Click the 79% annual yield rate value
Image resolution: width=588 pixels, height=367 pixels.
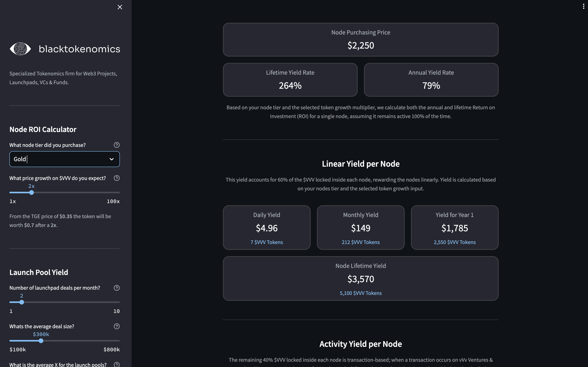point(431,85)
